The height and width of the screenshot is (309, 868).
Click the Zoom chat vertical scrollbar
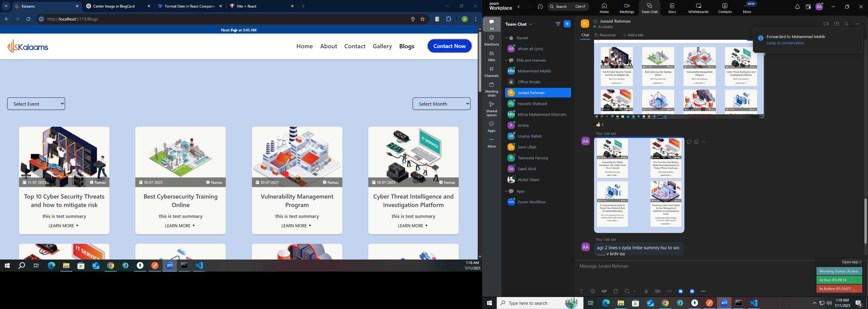click(x=865, y=221)
